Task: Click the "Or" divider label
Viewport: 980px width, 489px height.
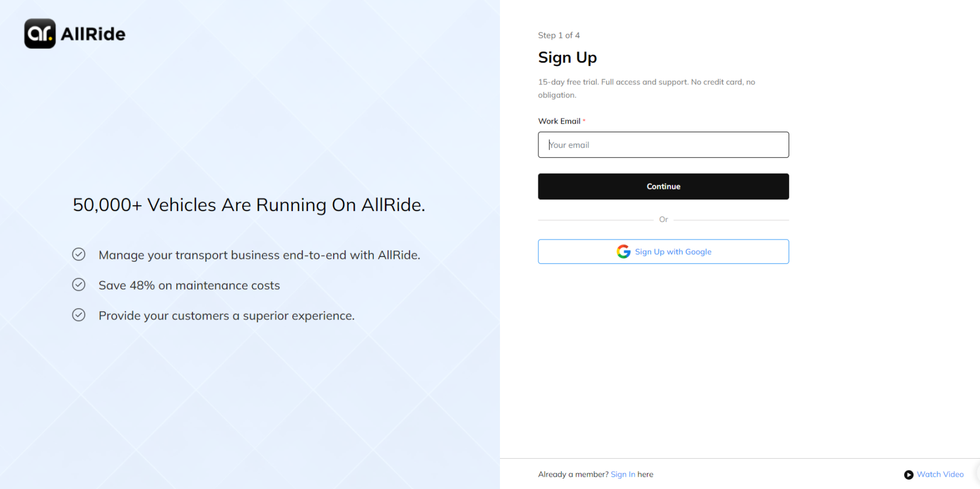Action: tap(663, 219)
